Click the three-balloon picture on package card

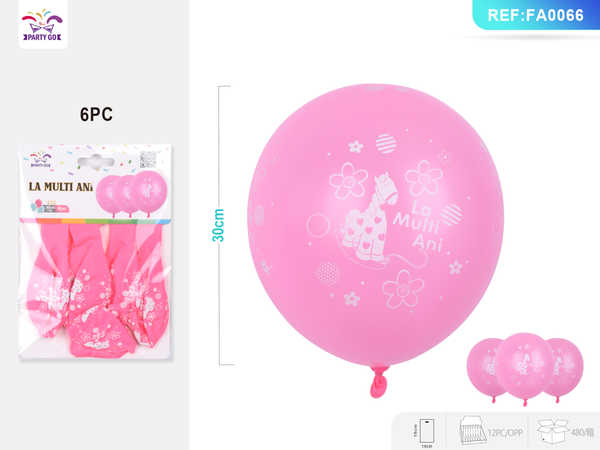click(x=131, y=194)
